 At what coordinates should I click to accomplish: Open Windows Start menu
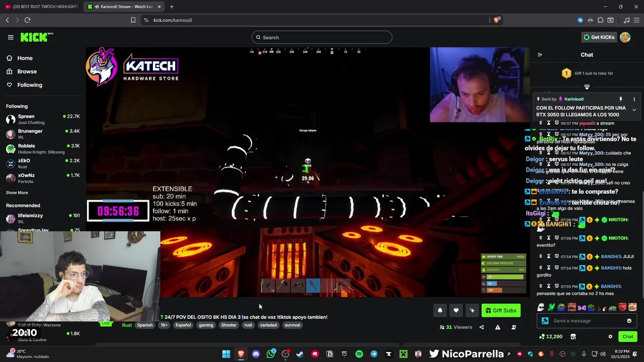coord(226,354)
